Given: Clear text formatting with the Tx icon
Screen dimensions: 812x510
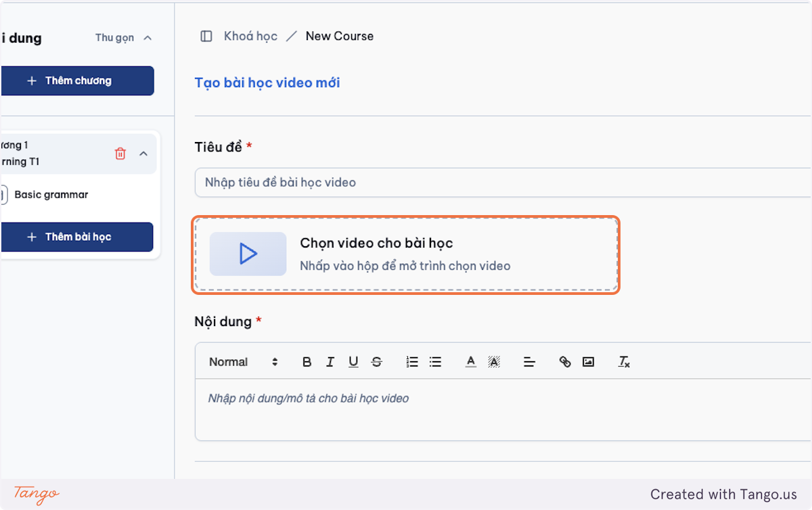Looking at the screenshot, I should click(624, 362).
